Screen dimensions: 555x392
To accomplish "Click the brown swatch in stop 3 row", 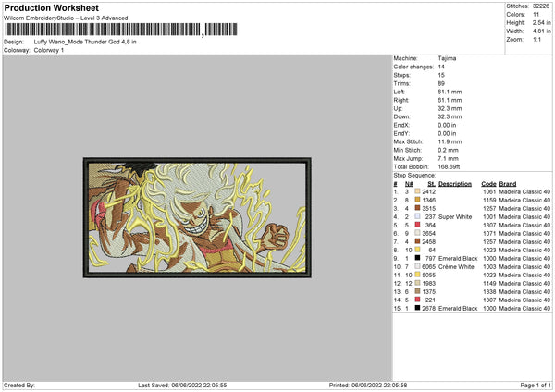I will pos(417,208).
